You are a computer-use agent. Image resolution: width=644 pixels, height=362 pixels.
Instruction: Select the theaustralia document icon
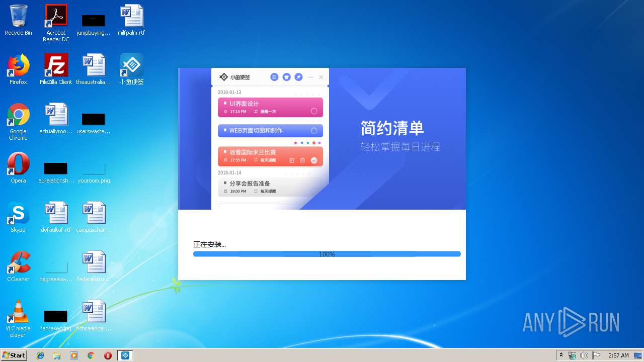click(x=94, y=69)
